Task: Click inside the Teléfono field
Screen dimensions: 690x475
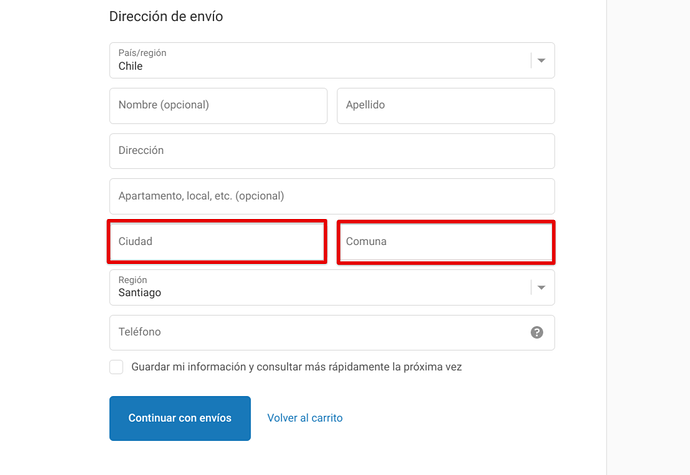Action: [x=318, y=332]
